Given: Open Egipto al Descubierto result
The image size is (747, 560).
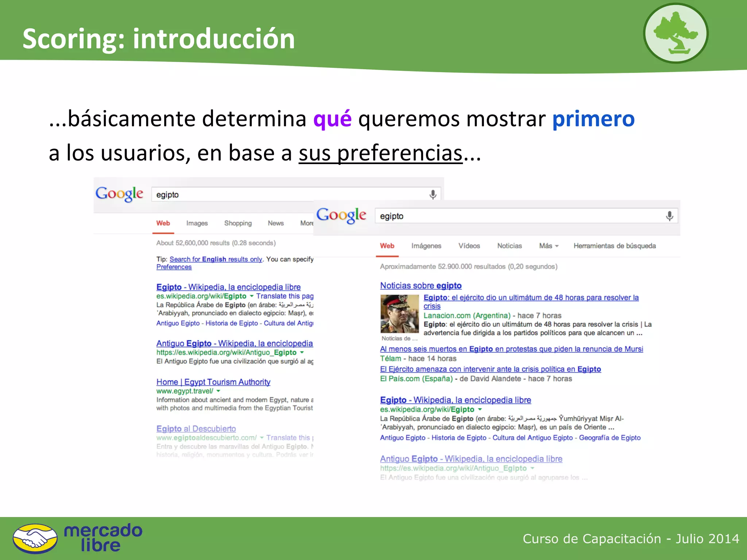Looking at the screenshot, I should pyautogui.click(x=196, y=429).
